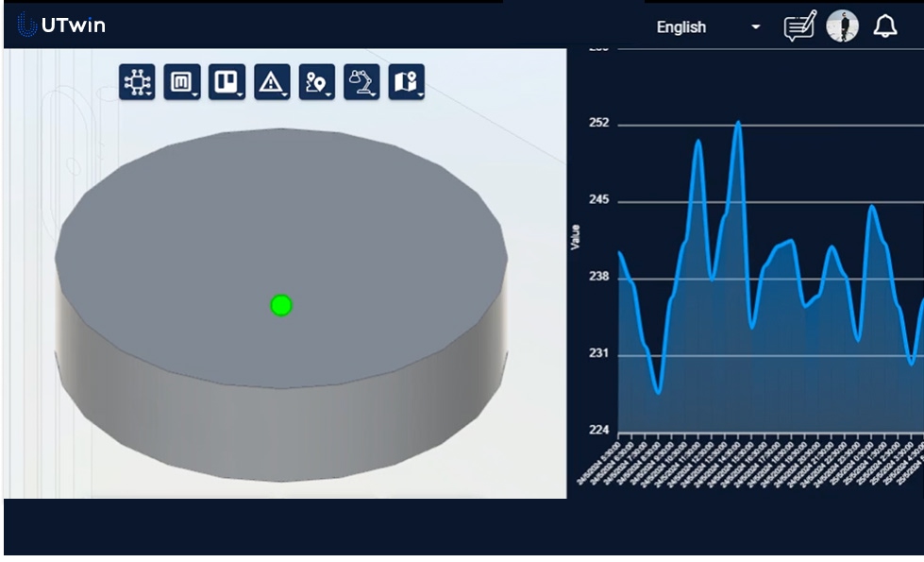Image resolution: width=924 pixels, height=562 pixels.
Task: Click the notification bell icon
Action: pyautogui.click(x=884, y=26)
